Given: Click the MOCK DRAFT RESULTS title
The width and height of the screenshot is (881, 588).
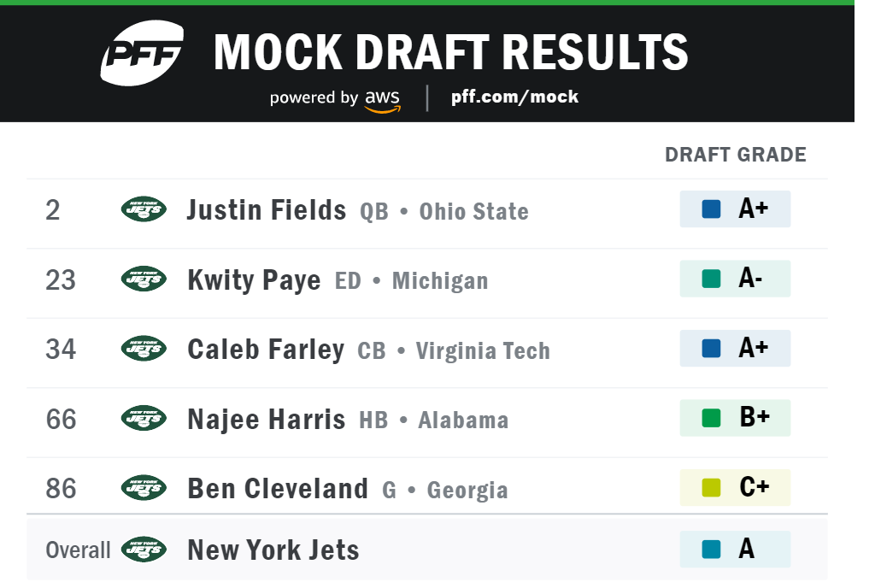Looking at the screenshot, I should click(450, 52).
